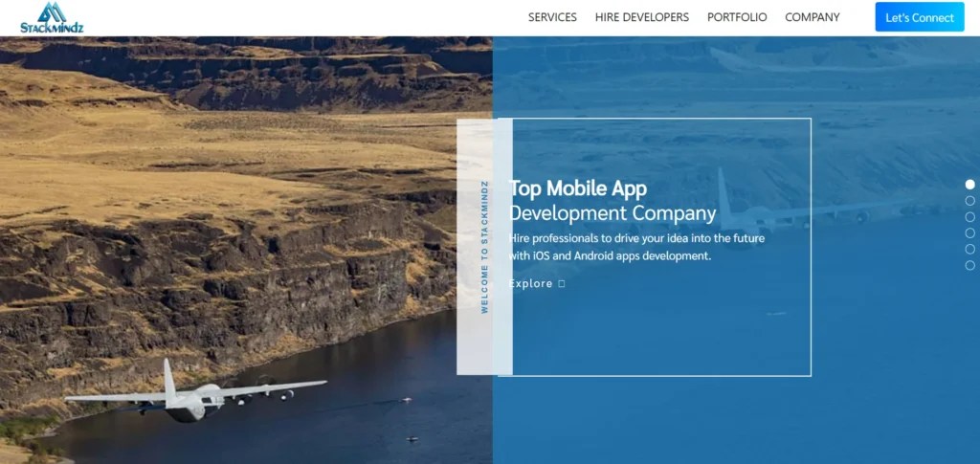Click the faded airplane in blue overlay
The width and height of the screenshot is (980, 464).
coord(756,209)
